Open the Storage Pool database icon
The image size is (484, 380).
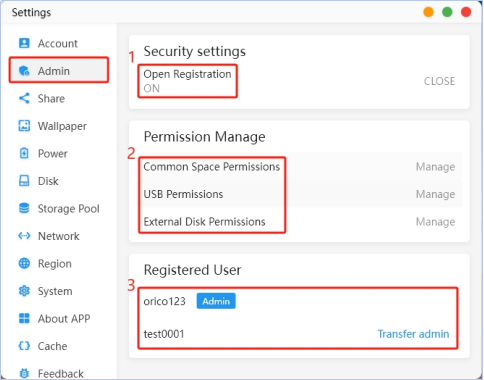pyautogui.click(x=24, y=208)
